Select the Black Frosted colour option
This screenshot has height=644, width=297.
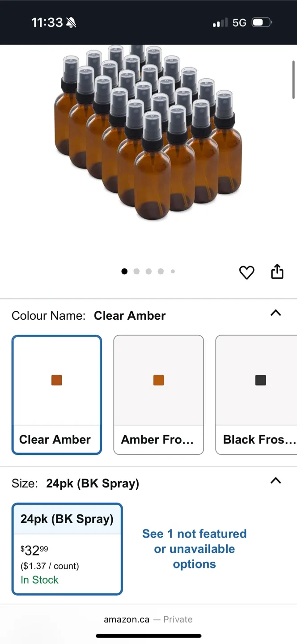(x=260, y=395)
